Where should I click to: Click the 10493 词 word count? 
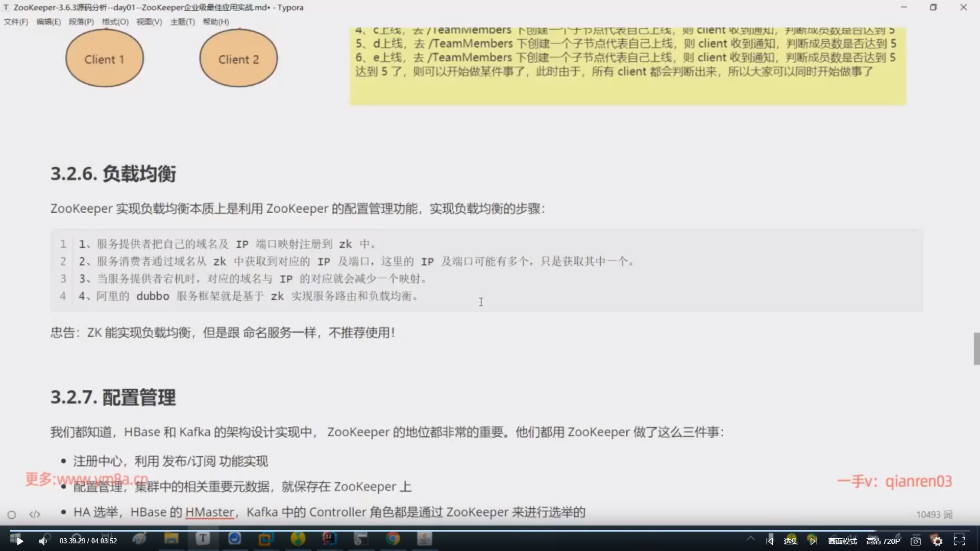[934, 514]
